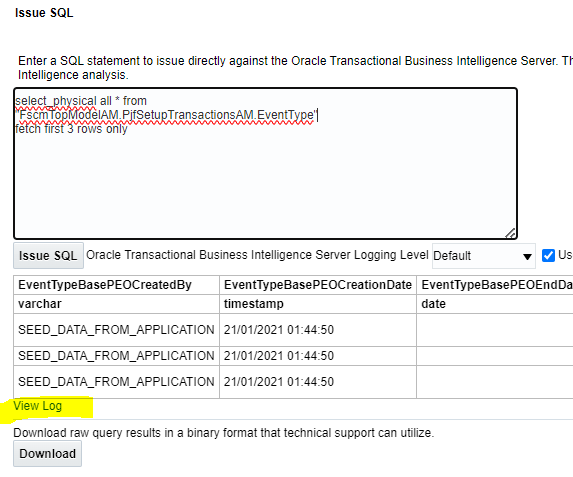Select second row creation date 21/01/2021 cell
The height and width of the screenshot is (477, 573).
[318, 356]
